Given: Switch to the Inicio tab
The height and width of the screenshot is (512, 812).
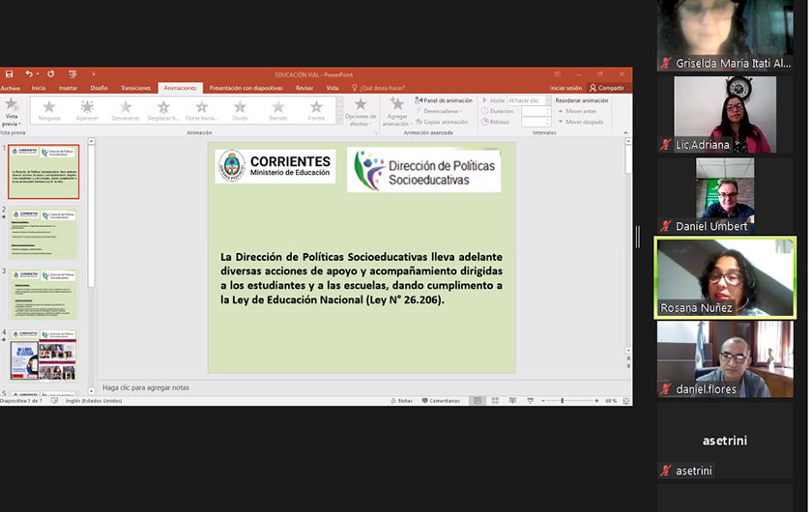Looking at the screenshot, I should click(x=39, y=88).
